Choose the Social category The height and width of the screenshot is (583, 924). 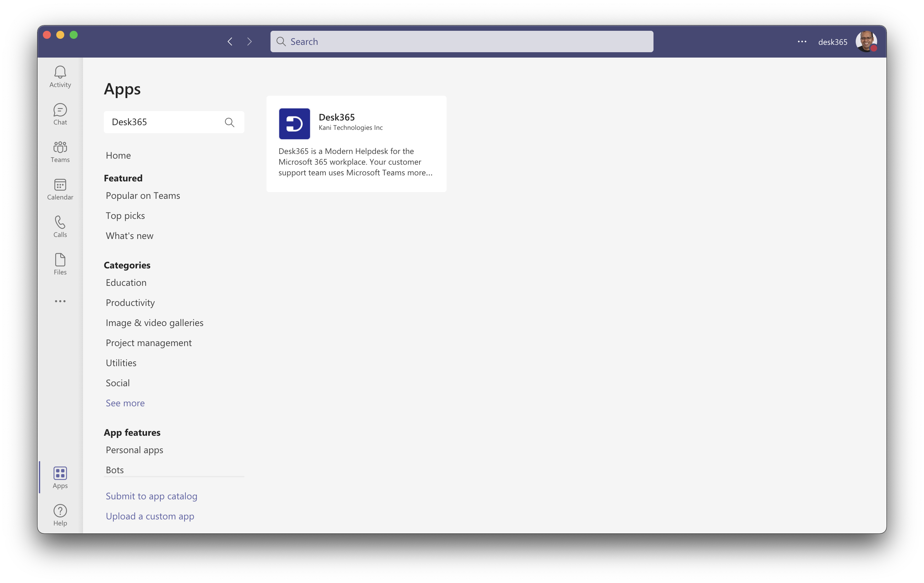click(x=118, y=383)
